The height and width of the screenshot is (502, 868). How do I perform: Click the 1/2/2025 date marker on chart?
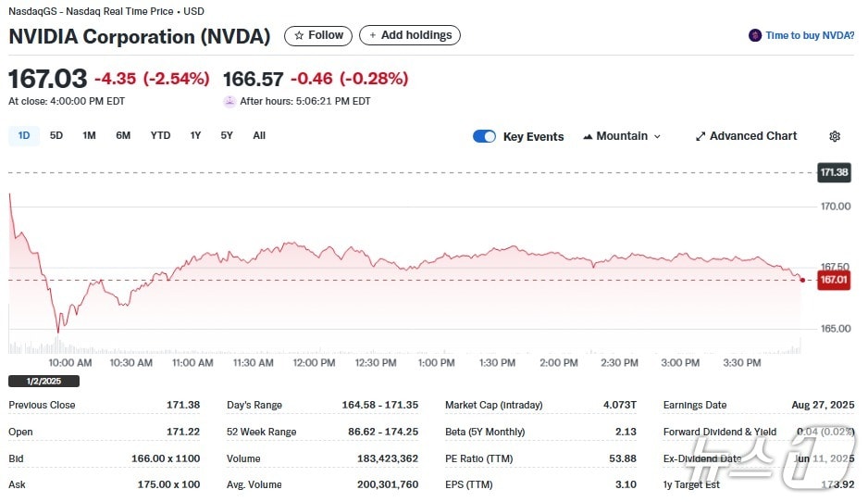[43, 381]
